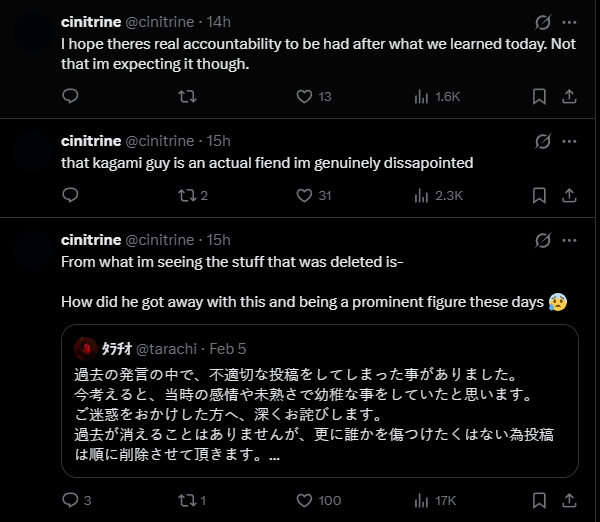The height and width of the screenshot is (522, 600).
Task: Repost the 14h accountability tweet
Action: click(x=187, y=96)
